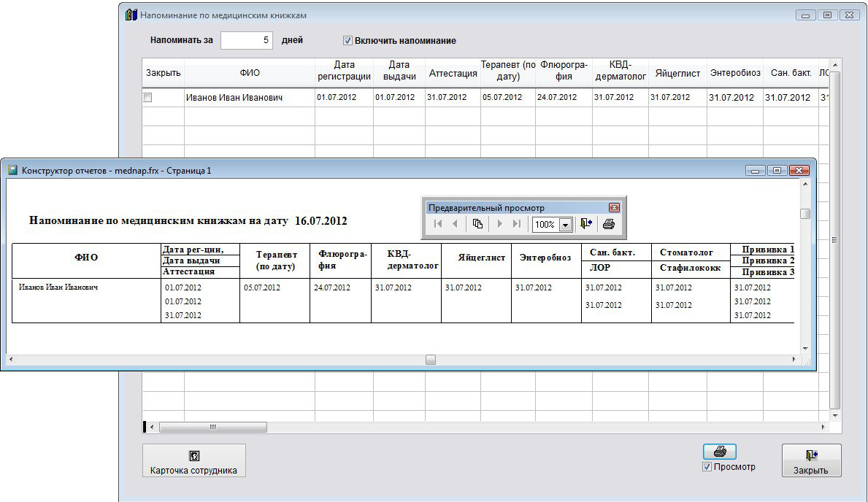
Task: Click the close preview door icon
Action: 586,225
